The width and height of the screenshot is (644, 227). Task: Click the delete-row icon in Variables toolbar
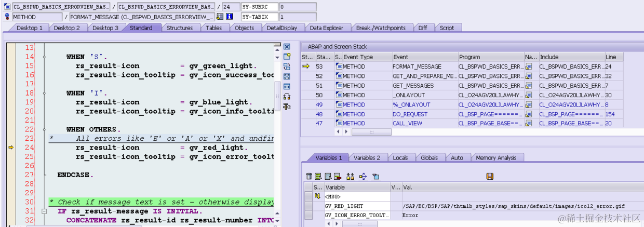[x=338, y=177]
